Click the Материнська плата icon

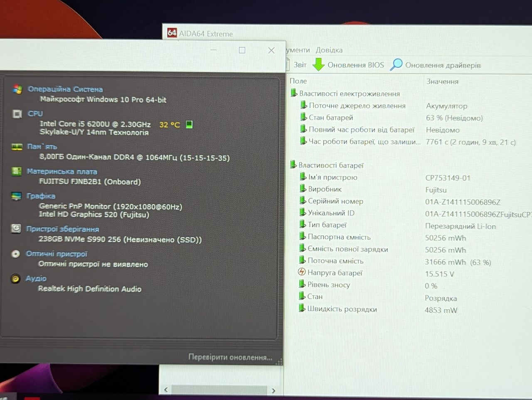click(17, 171)
